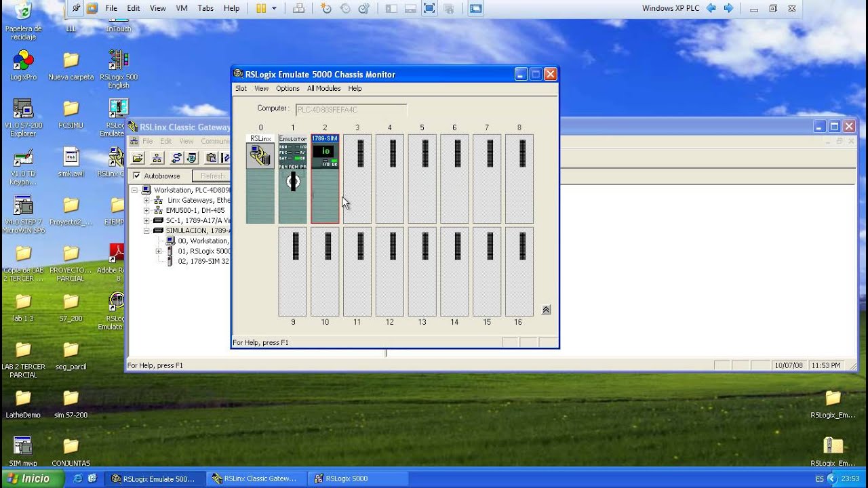Image resolution: width=868 pixels, height=488 pixels.
Task: Collapse the SIMULACION tree node
Action: point(146,231)
